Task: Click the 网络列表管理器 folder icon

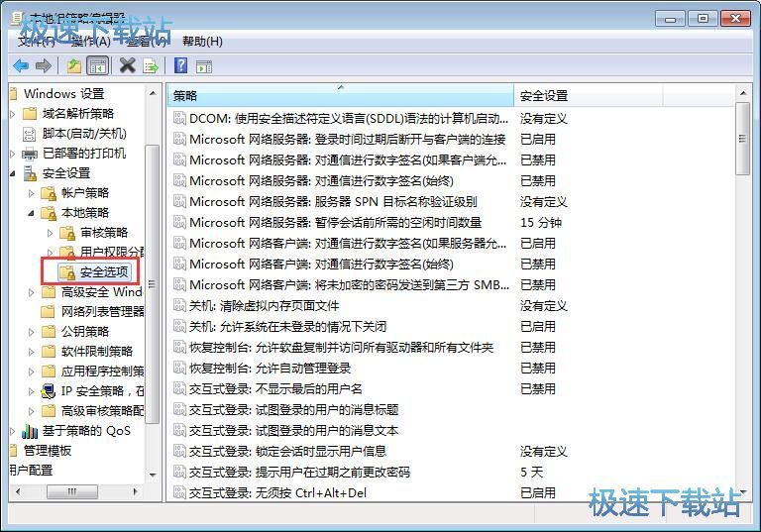Action: pyautogui.click(x=48, y=312)
